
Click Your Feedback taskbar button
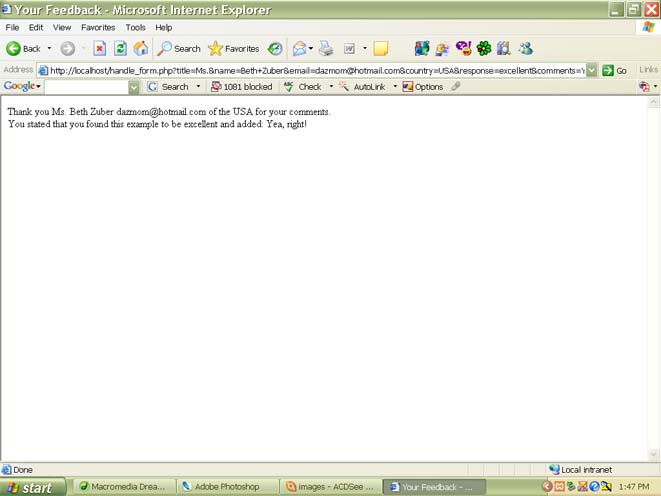coord(434,487)
